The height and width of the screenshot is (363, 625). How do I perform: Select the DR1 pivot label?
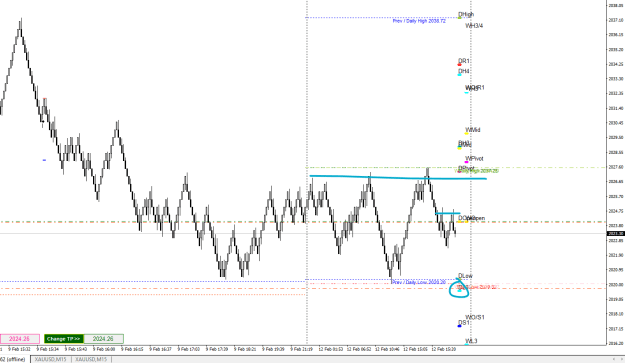click(464, 61)
